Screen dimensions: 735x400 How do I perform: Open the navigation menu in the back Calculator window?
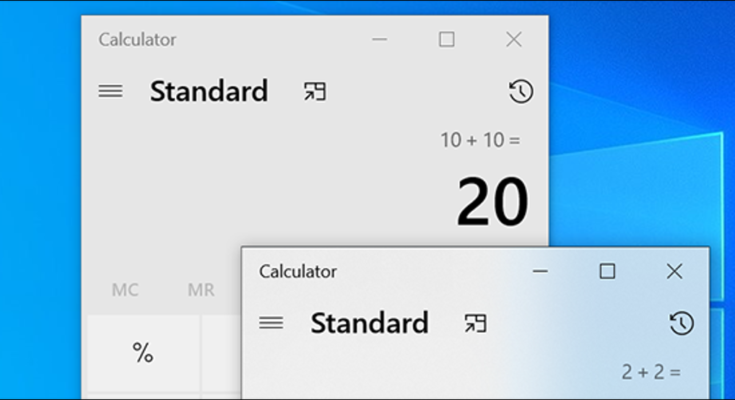pos(111,91)
